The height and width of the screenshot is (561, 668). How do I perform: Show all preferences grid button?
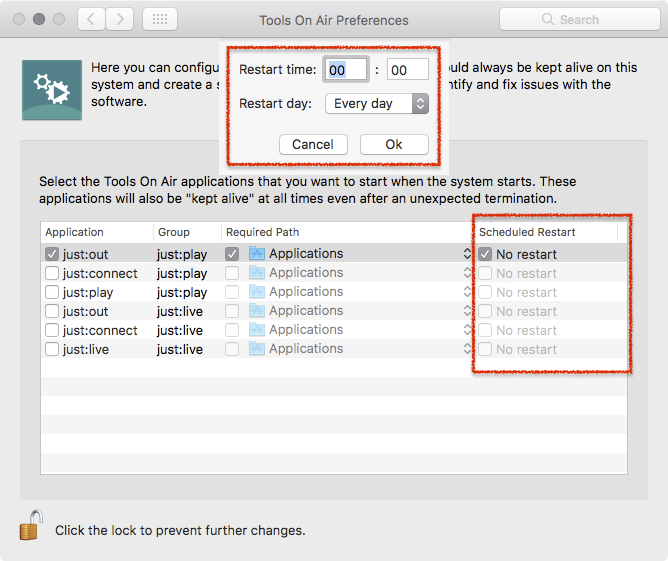tap(160, 19)
